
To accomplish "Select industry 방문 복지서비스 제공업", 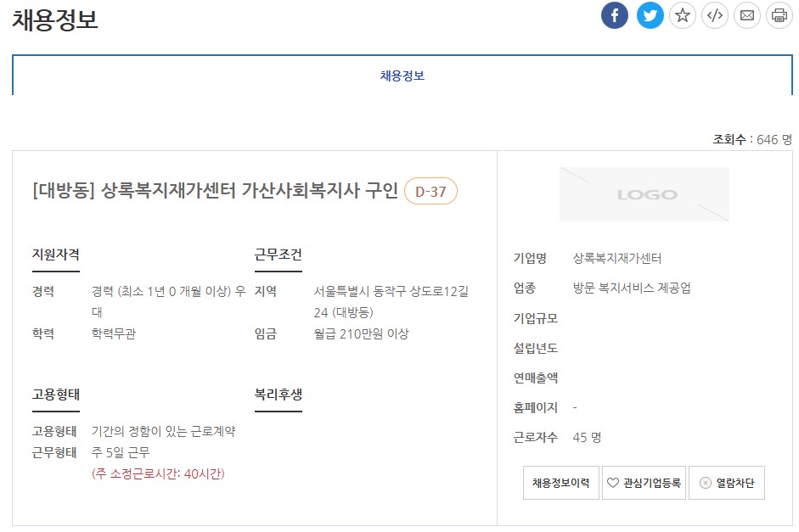I will [632, 288].
